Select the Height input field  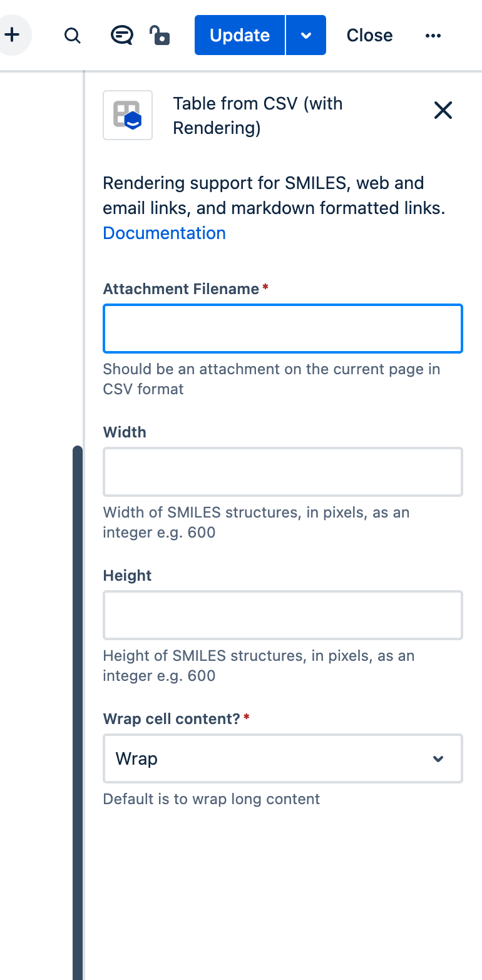[x=282, y=615]
